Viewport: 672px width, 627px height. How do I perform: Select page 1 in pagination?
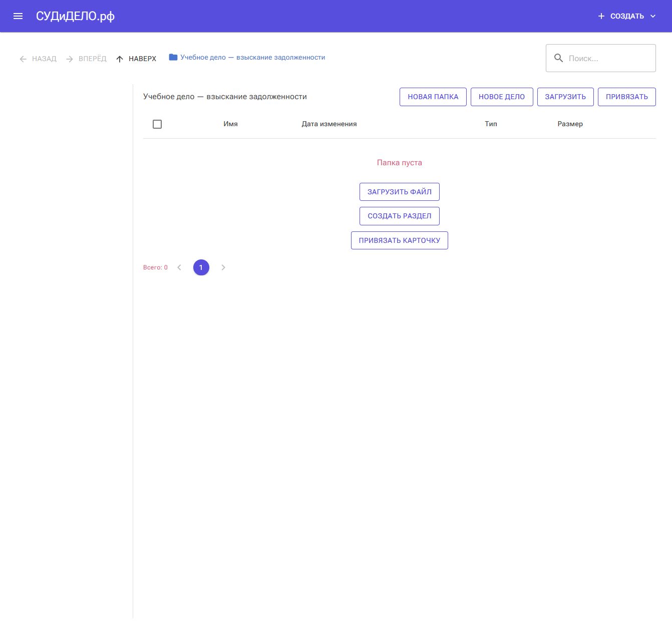(201, 267)
